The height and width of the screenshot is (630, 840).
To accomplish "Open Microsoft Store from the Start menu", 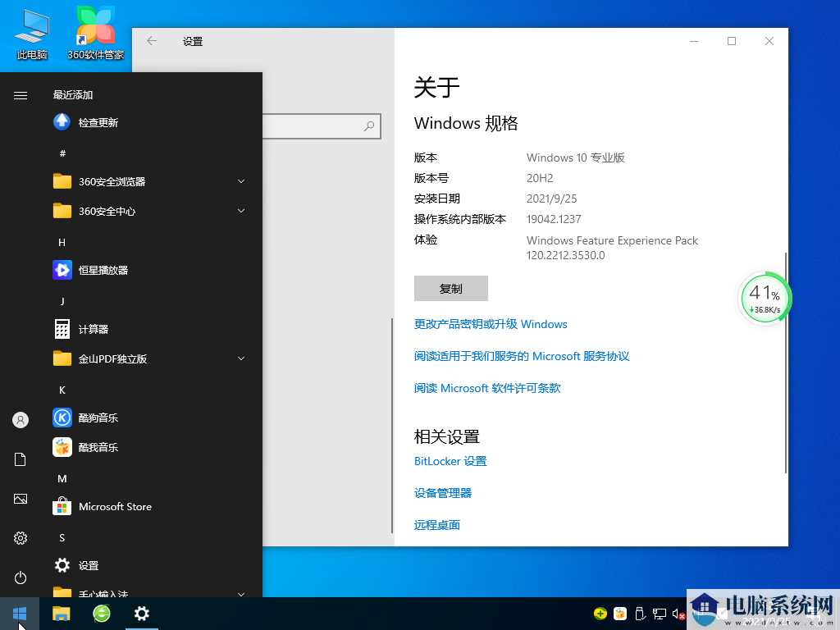I will [x=150, y=506].
